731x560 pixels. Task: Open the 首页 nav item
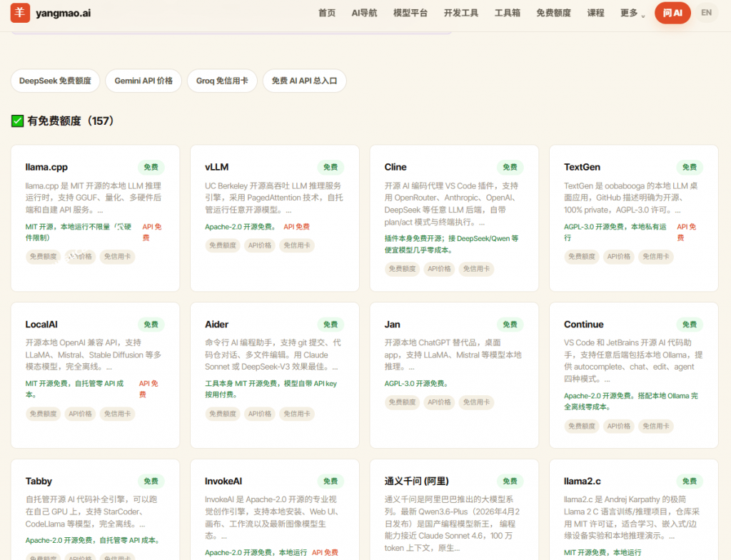(x=327, y=13)
